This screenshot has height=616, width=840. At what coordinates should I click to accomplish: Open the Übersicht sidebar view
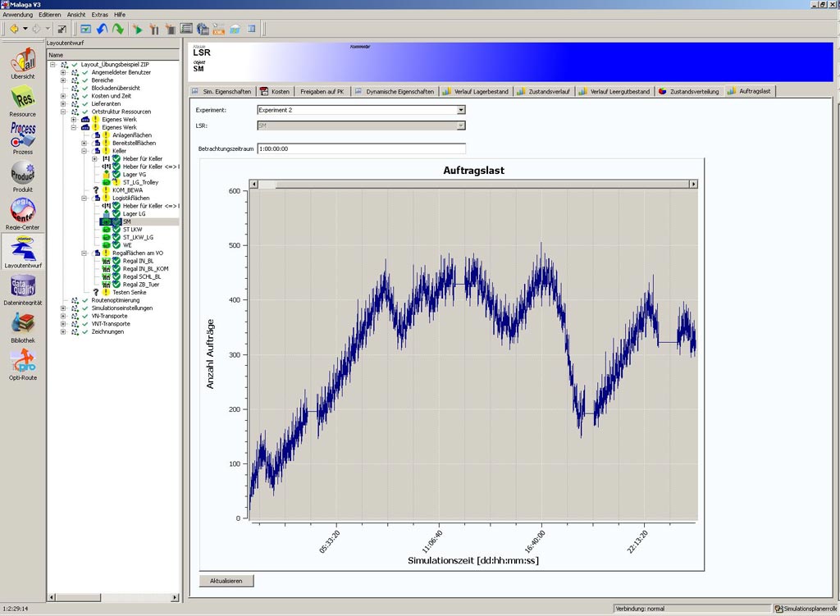tap(22, 62)
